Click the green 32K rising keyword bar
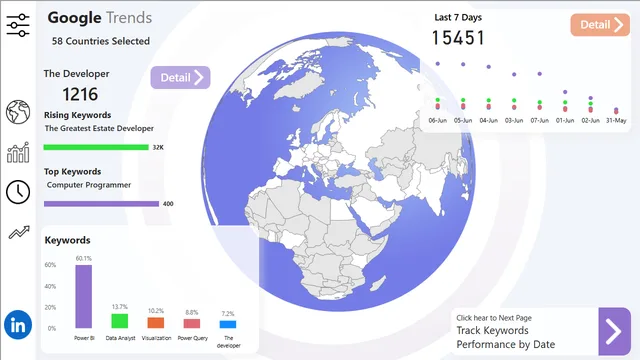 click(x=96, y=147)
